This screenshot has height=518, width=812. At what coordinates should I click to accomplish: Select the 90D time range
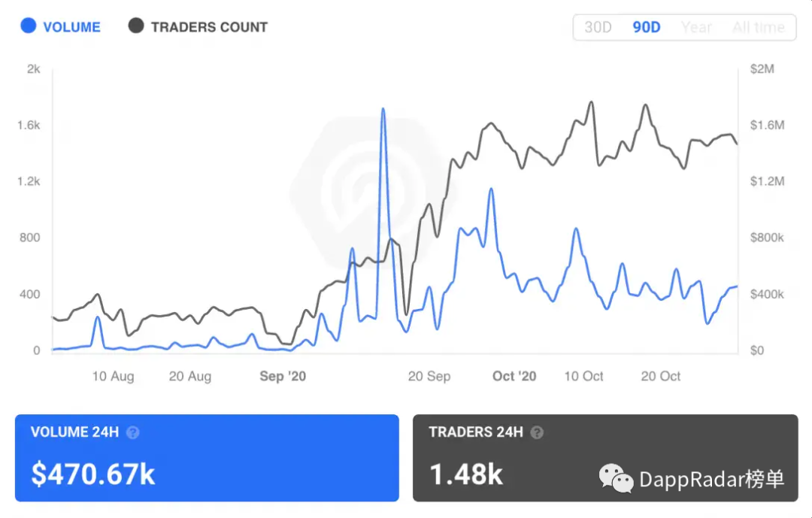[x=646, y=27]
